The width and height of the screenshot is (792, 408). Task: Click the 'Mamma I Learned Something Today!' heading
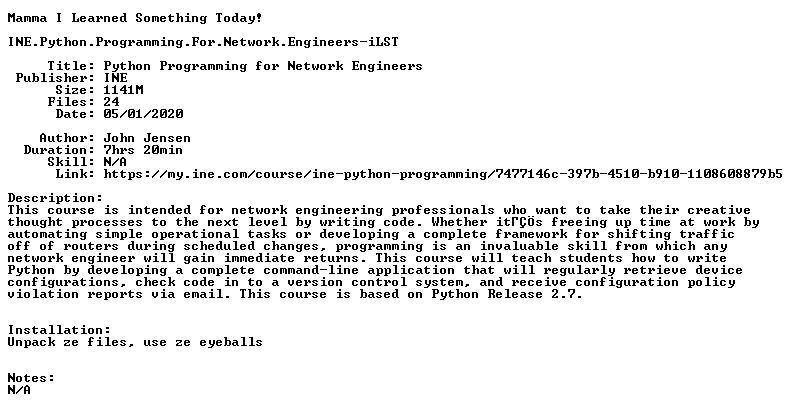135,19
